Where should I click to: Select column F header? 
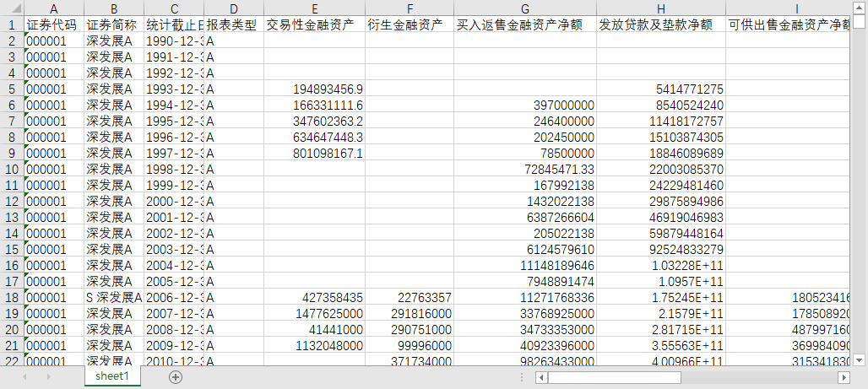coord(410,8)
